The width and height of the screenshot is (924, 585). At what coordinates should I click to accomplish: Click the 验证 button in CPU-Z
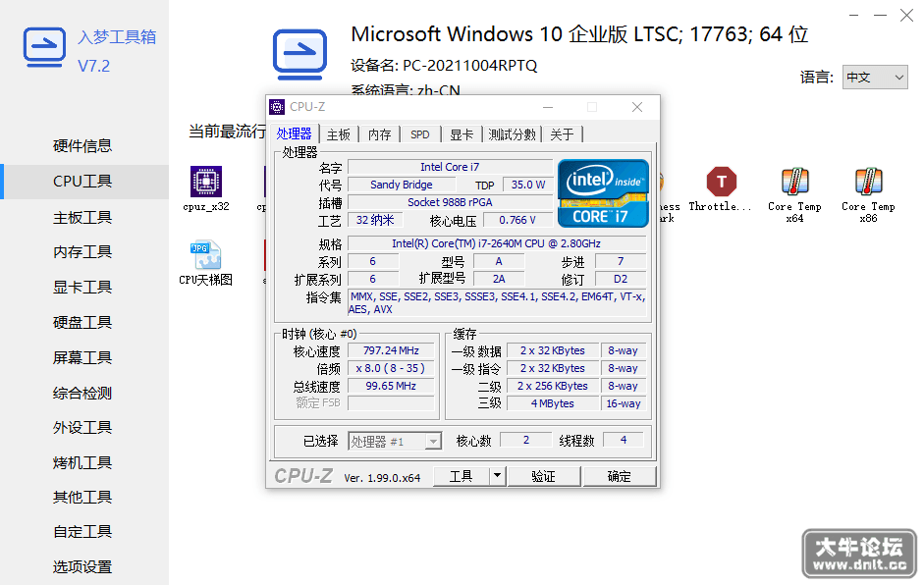[x=543, y=476]
